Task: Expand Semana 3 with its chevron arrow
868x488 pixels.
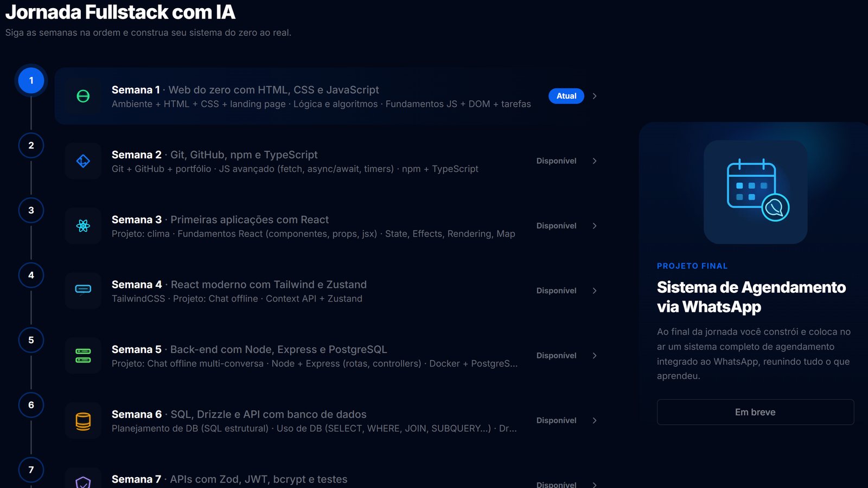Action: [x=595, y=226]
